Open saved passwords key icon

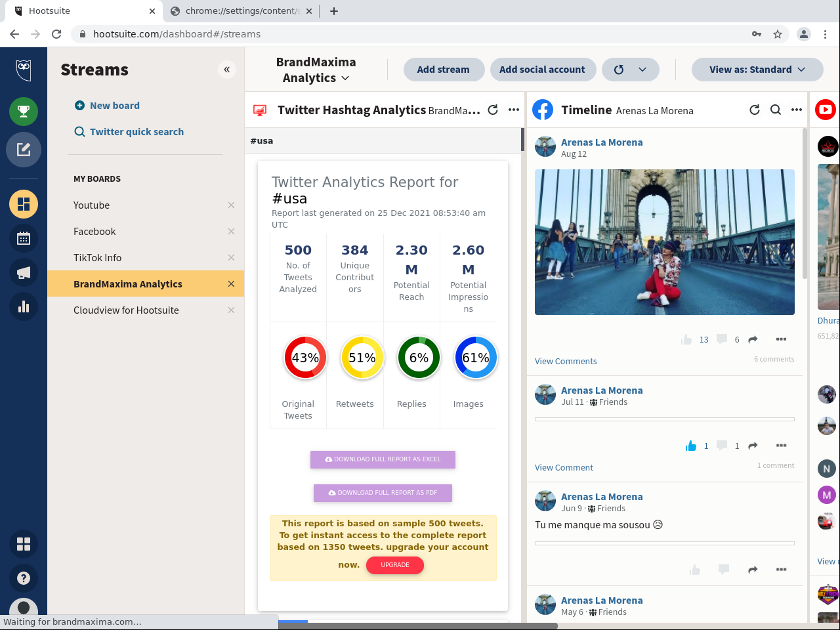point(757,34)
